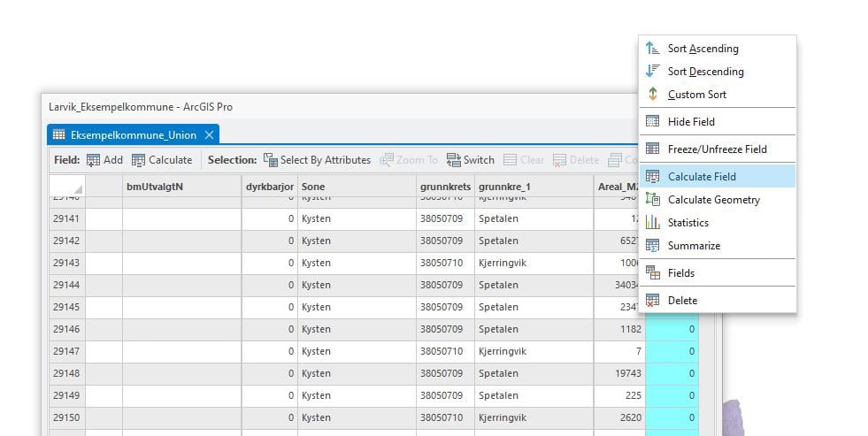868x436 pixels.
Task: Open Custom Sort via its icon
Action: 653,95
